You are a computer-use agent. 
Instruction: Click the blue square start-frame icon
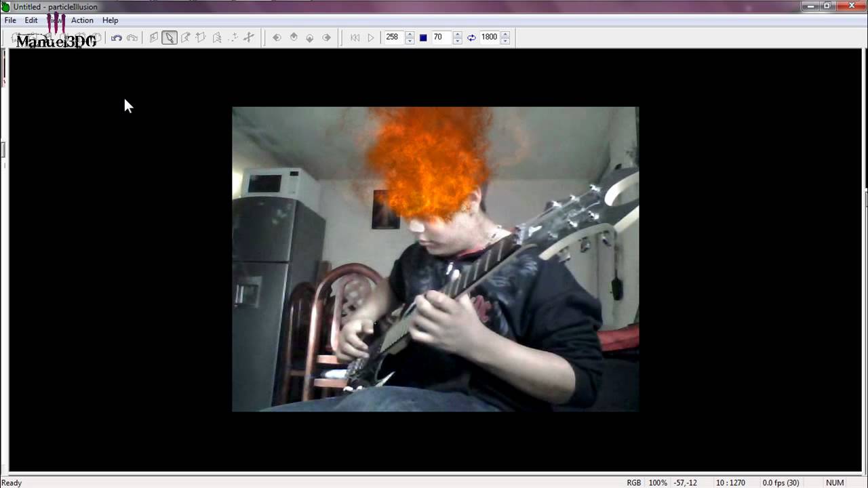(423, 38)
